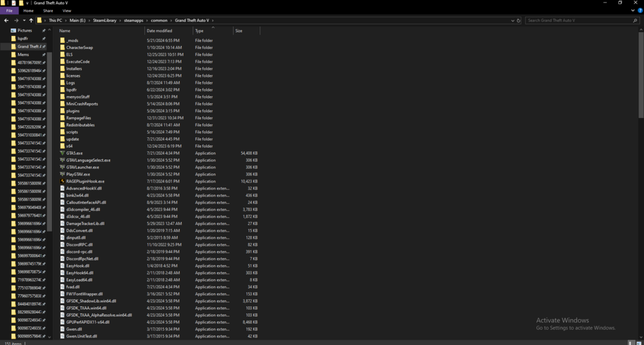This screenshot has width=644, height=345.
Task: Open Mems in the Quick access pane
Action: (23, 54)
